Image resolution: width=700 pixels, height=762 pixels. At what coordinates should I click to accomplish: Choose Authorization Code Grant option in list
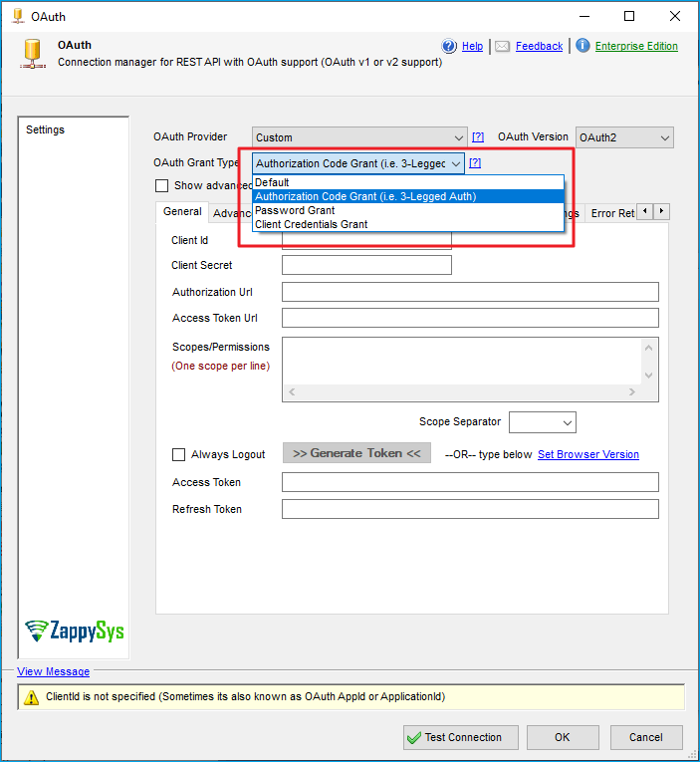pos(408,196)
